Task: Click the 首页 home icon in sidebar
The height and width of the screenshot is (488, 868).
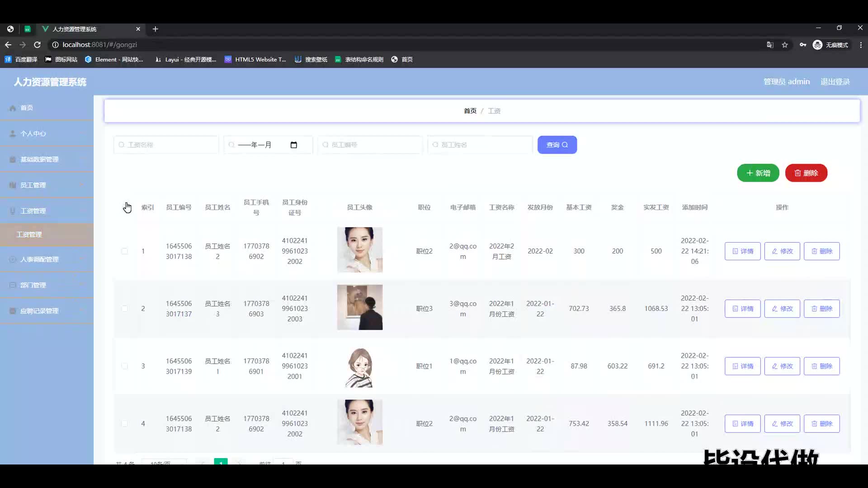Action: (13, 108)
